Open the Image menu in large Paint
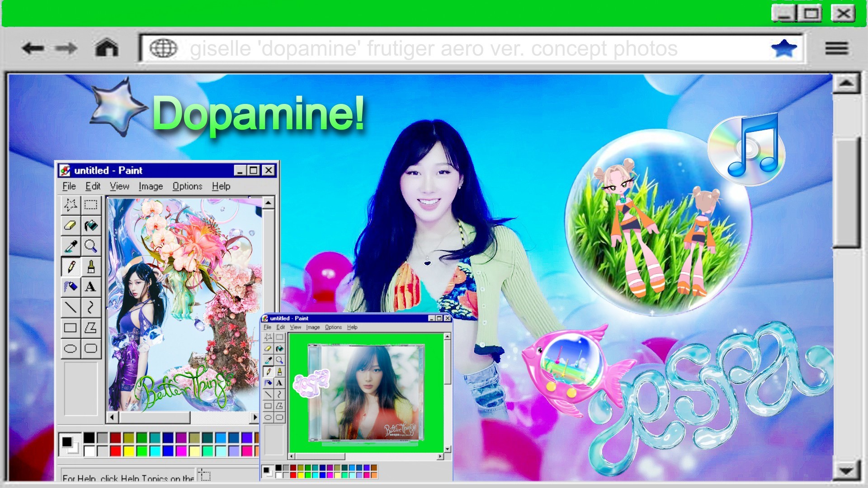 pyautogui.click(x=151, y=186)
